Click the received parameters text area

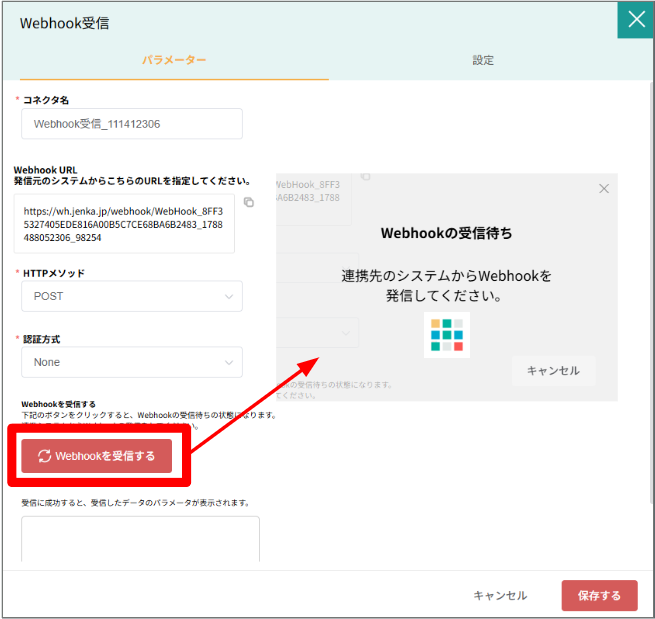point(140,539)
